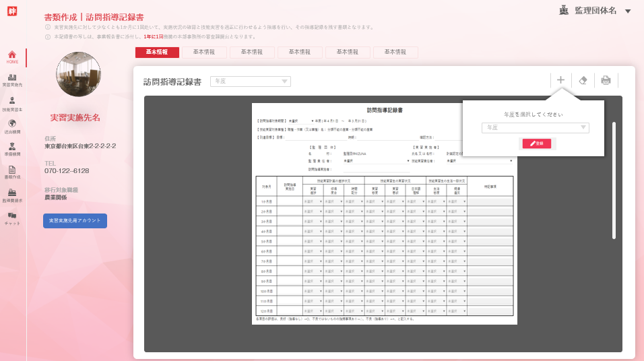
Task: Click the round meeting room profile photo
Action: 78,74
